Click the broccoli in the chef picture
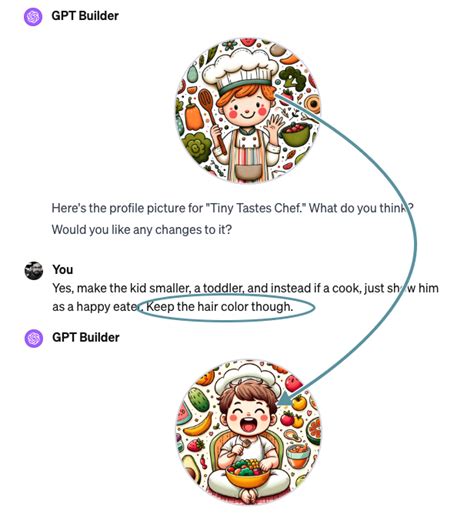 [293, 79]
